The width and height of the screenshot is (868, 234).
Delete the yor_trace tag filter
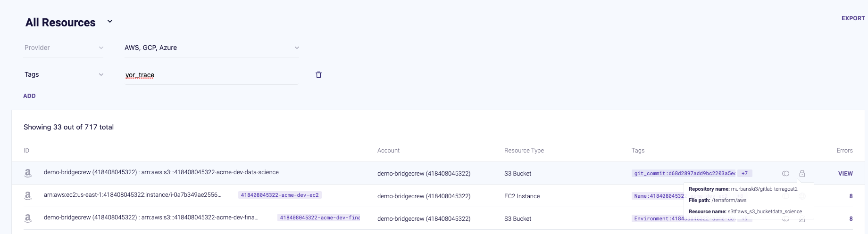pyautogui.click(x=318, y=74)
